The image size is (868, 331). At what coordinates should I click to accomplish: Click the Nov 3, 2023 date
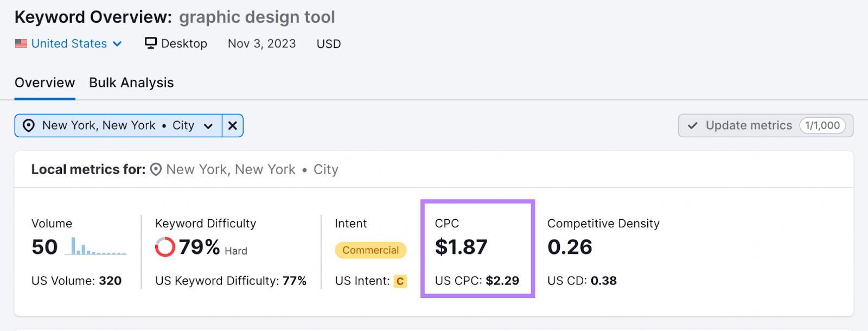click(261, 43)
